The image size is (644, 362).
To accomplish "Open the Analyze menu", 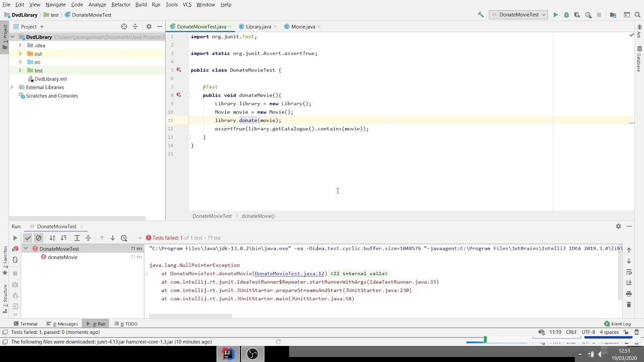I will coord(97,5).
